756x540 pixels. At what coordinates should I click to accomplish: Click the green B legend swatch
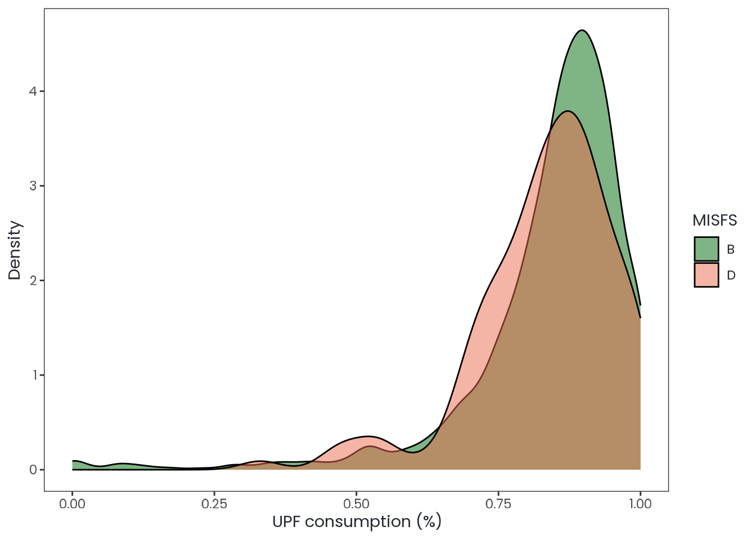coord(706,249)
